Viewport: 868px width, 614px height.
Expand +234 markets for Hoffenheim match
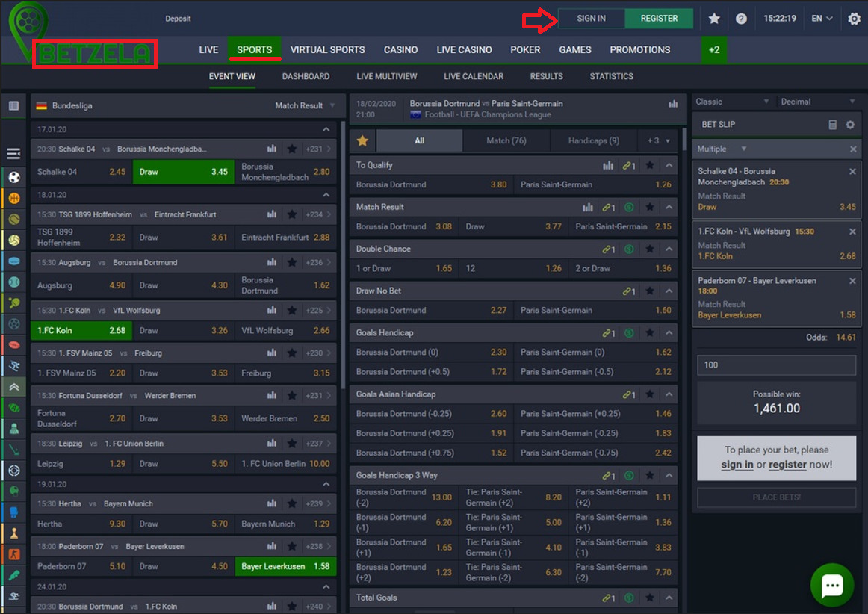[319, 214]
